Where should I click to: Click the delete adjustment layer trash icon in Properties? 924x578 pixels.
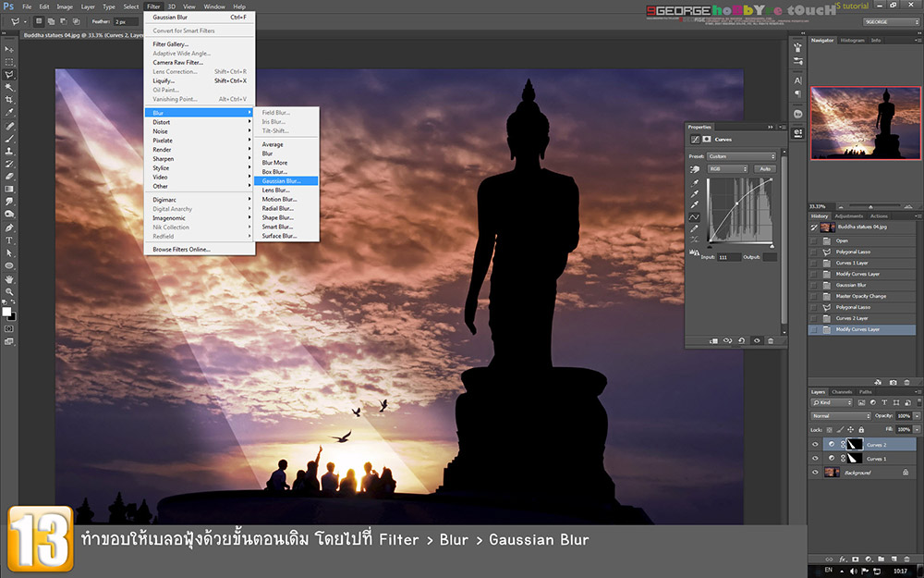(x=771, y=341)
